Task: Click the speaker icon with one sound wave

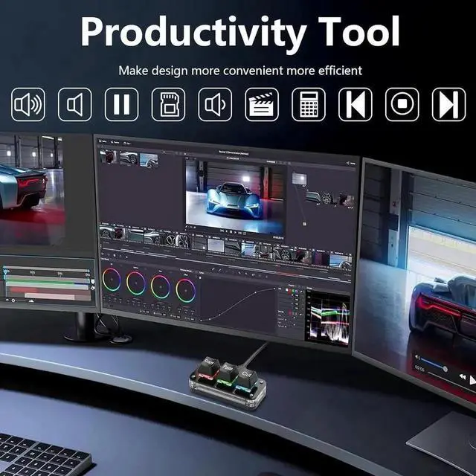Action: coord(215,105)
